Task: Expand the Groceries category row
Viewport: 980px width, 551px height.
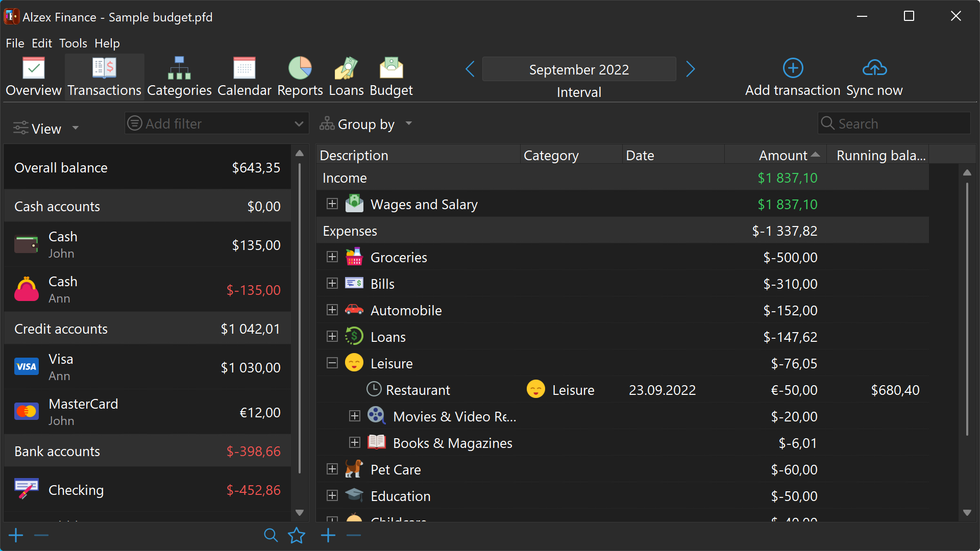Action: [x=332, y=257]
